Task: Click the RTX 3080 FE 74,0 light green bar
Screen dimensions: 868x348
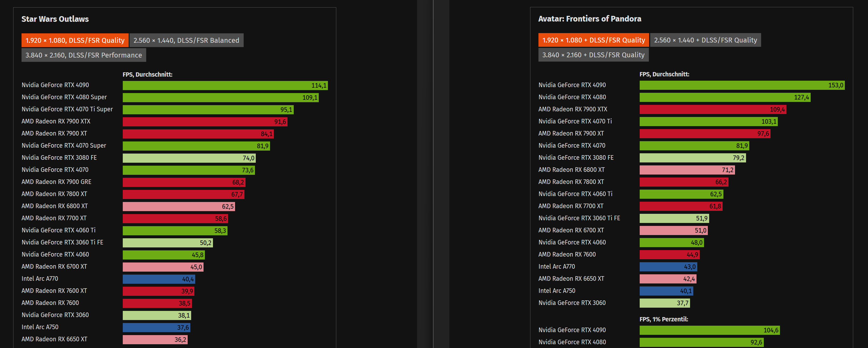Action: point(189,158)
